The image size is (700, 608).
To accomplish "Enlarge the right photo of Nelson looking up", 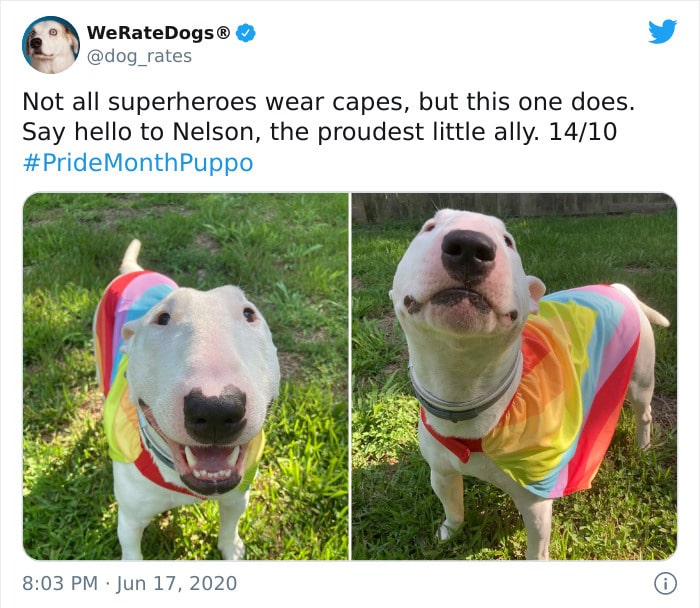I will click(x=514, y=376).
